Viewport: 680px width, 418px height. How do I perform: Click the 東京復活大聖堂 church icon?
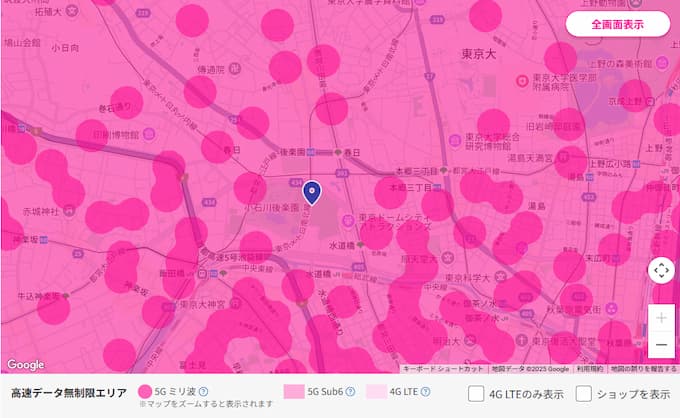click(522, 340)
